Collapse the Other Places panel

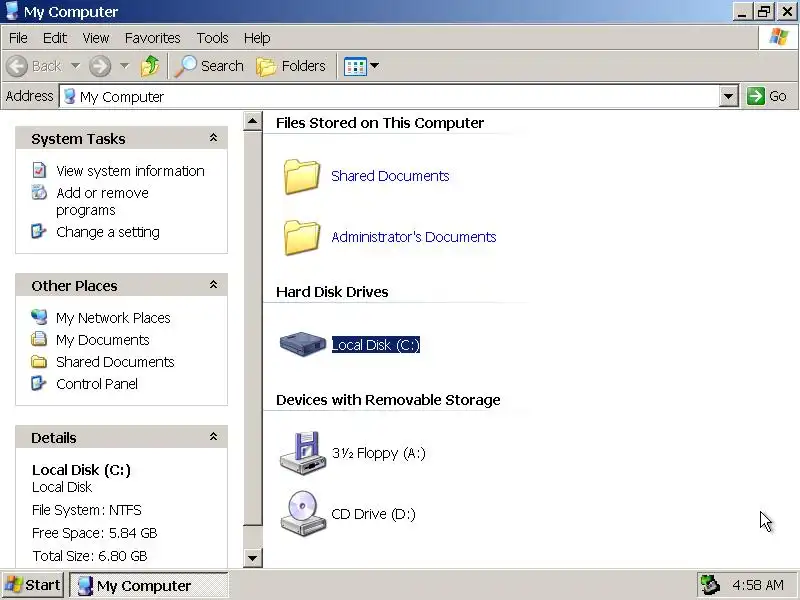[213, 285]
